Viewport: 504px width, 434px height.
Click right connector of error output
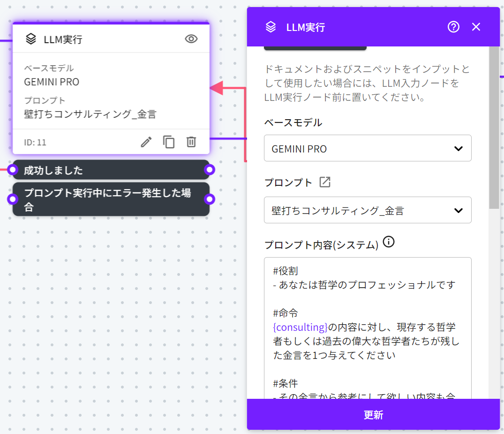click(x=210, y=199)
